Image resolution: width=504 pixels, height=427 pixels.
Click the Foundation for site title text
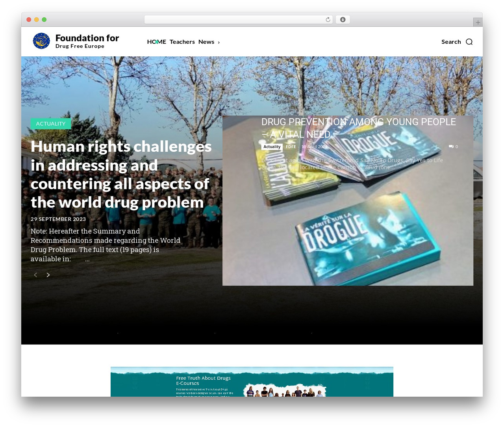pos(87,38)
